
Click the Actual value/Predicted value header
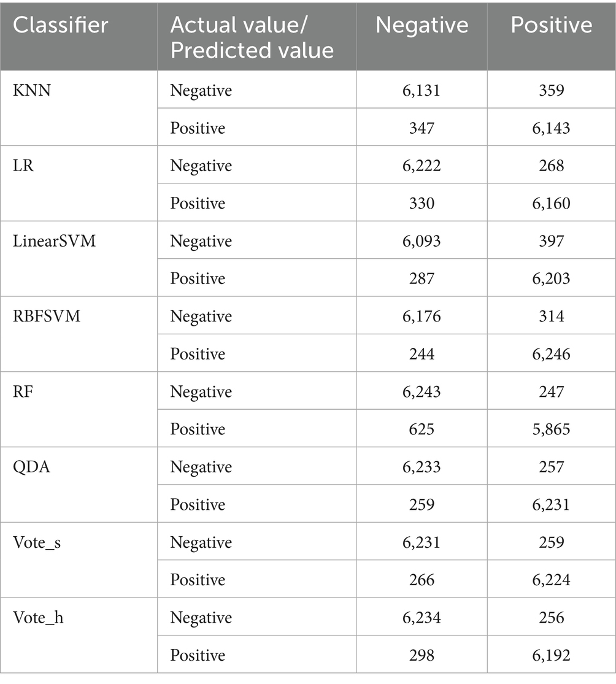252,37
